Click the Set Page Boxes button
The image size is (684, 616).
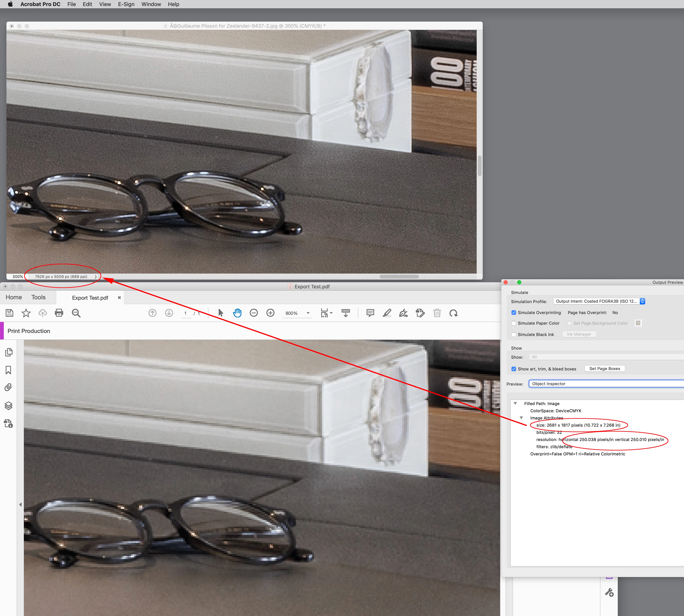point(605,369)
